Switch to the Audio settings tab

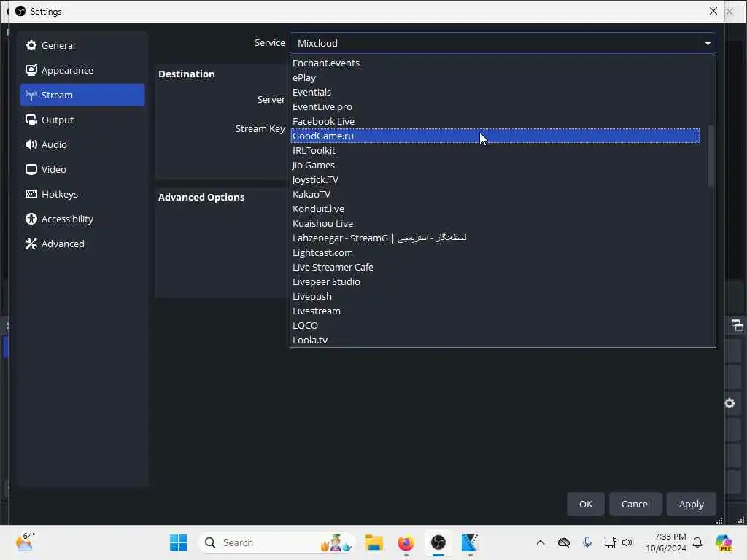[82, 145]
